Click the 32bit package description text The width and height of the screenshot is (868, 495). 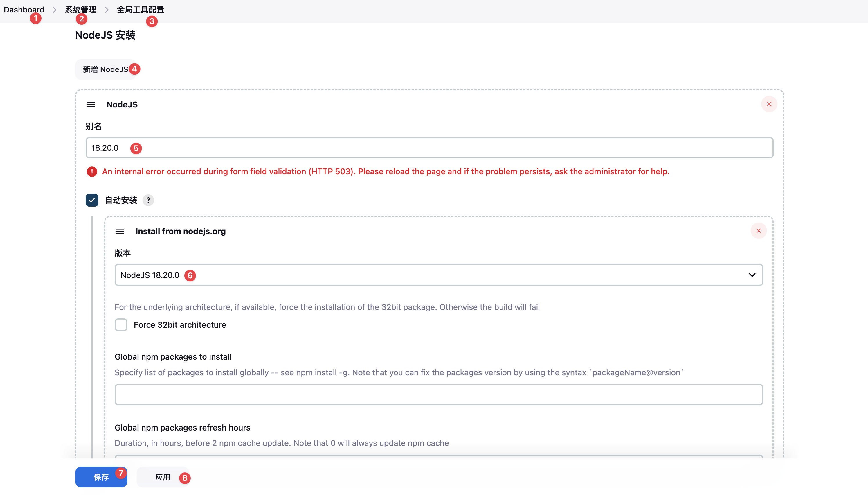click(327, 307)
